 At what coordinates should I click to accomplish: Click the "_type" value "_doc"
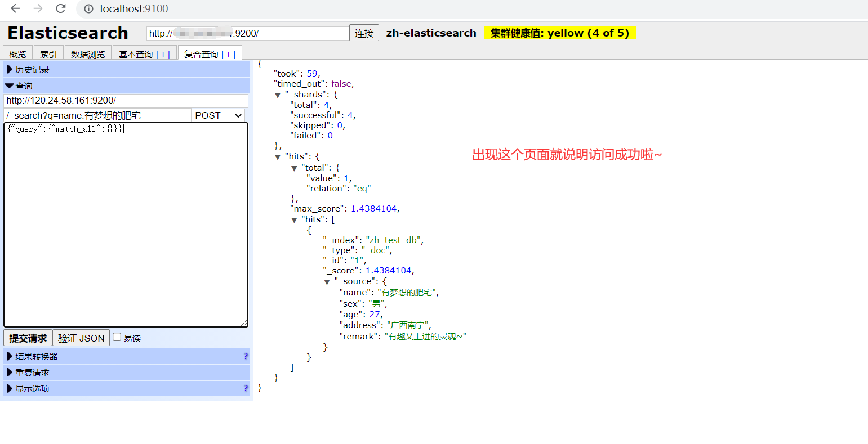(x=375, y=250)
